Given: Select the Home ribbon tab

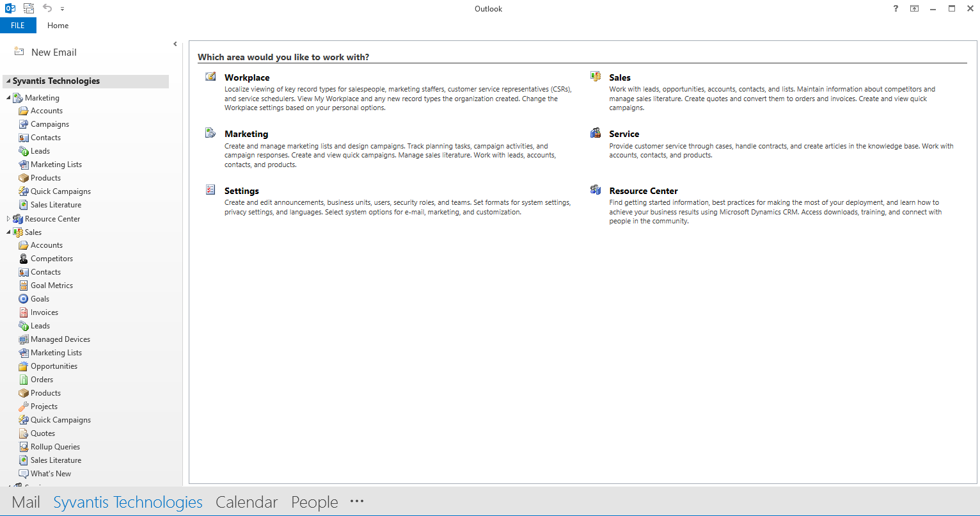Looking at the screenshot, I should coord(58,26).
